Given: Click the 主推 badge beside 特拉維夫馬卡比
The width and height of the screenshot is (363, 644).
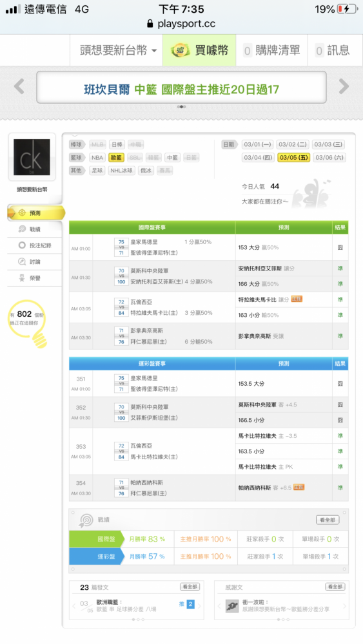Looking at the screenshot, I should (x=297, y=299).
